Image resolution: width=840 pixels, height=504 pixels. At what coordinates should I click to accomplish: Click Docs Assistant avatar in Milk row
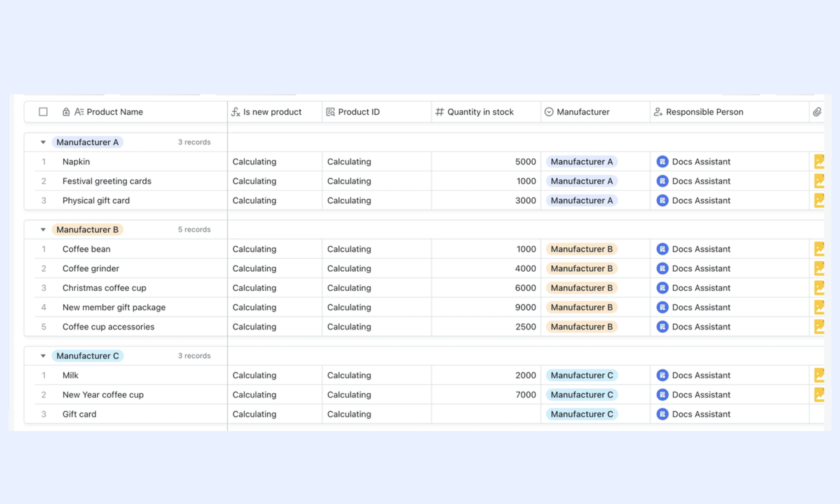point(662,375)
